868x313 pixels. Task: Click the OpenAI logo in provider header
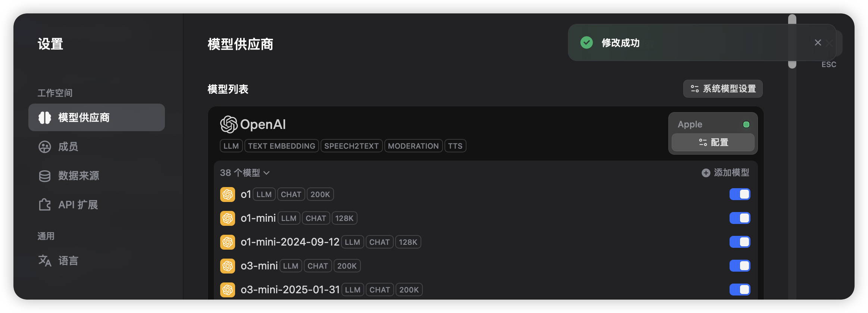tap(229, 124)
